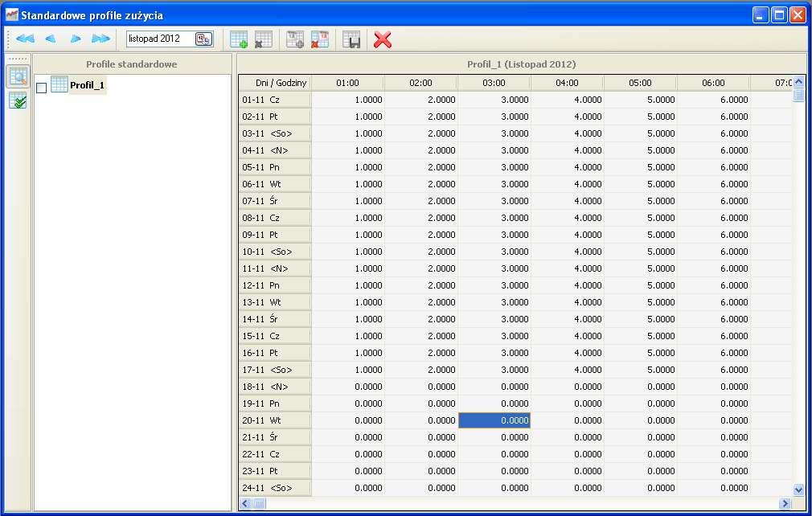The width and height of the screenshot is (812, 516).
Task: Click the calendar table icon with red X
Action: (x=320, y=39)
